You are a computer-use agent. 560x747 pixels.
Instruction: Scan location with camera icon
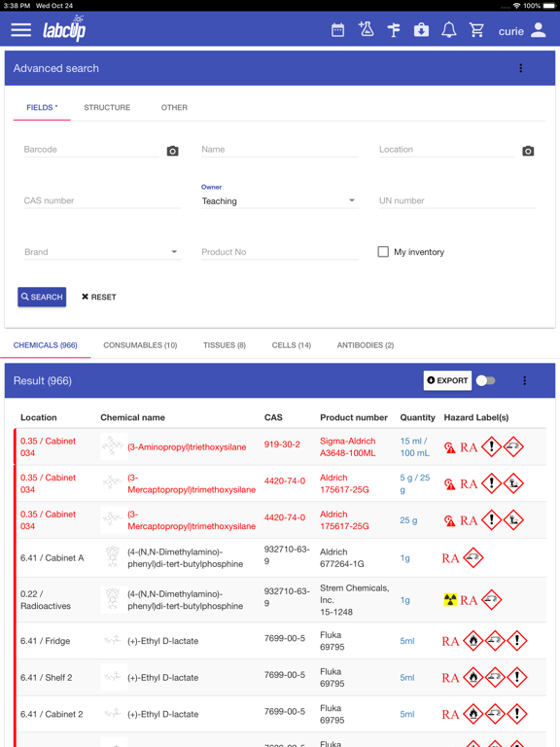[x=528, y=151]
